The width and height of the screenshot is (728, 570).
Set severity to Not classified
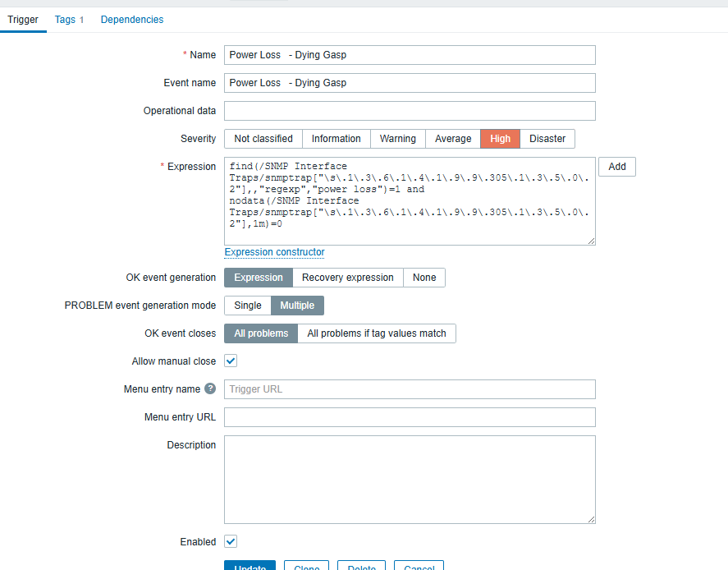[x=263, y=139]
